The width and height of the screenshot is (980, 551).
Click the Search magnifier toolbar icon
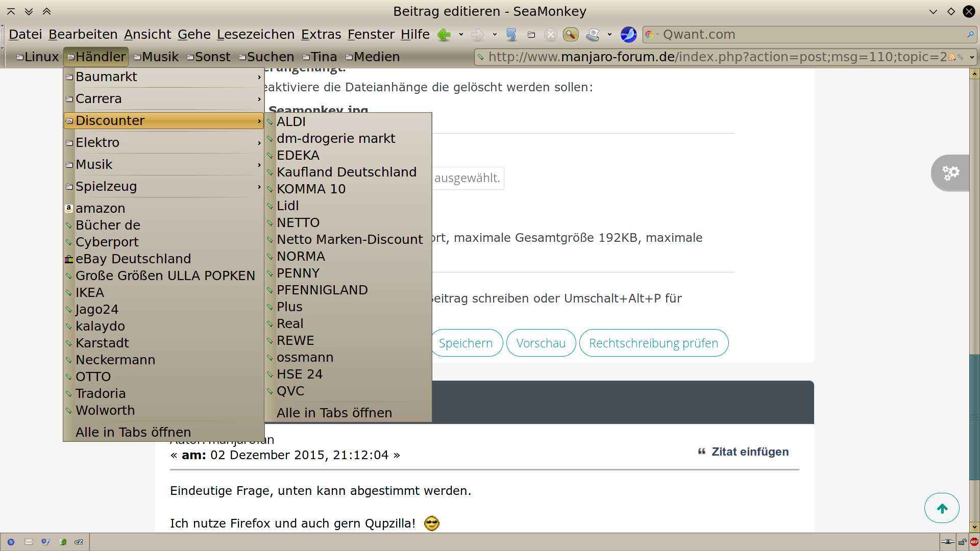coord(570,35)
